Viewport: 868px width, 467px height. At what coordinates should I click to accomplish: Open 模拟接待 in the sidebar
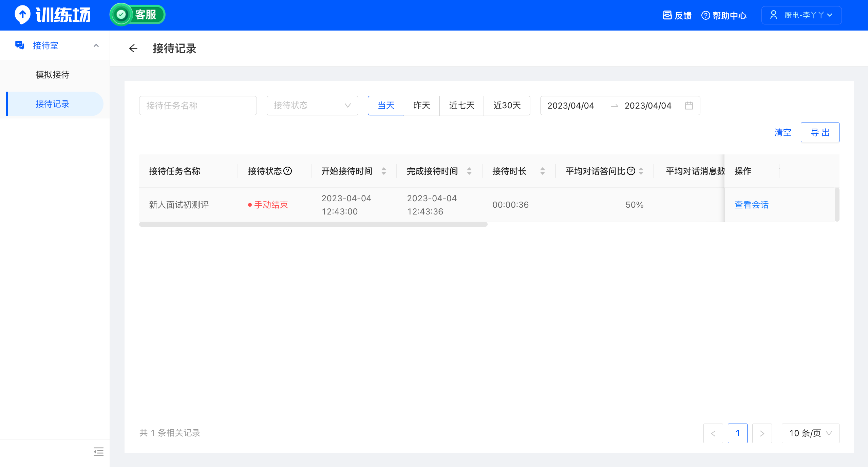pos(53,75)
